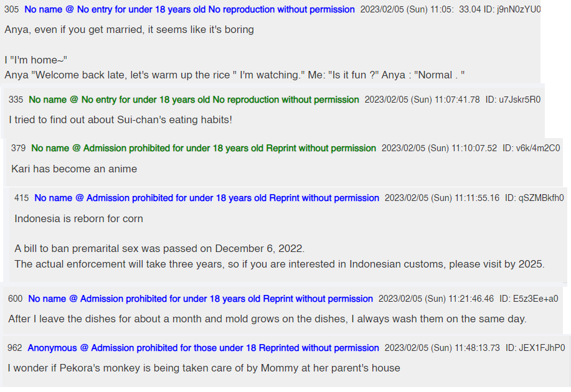Click ID qSZMBkfh0 on post 415
Screen dimensions: 571x392
(x=535, y=198)
